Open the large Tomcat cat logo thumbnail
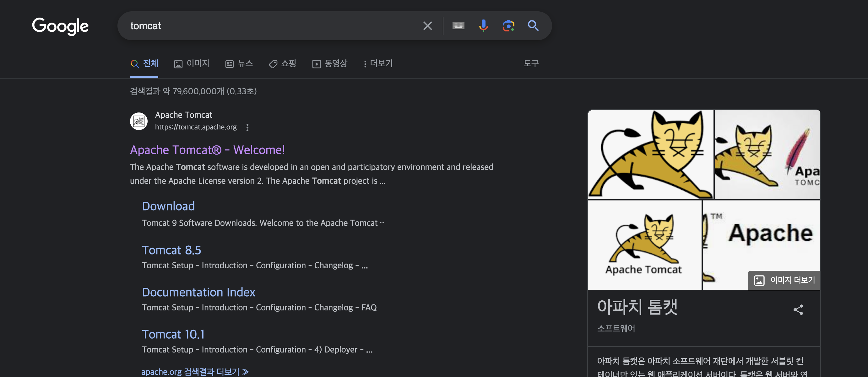 pos(650,155)
